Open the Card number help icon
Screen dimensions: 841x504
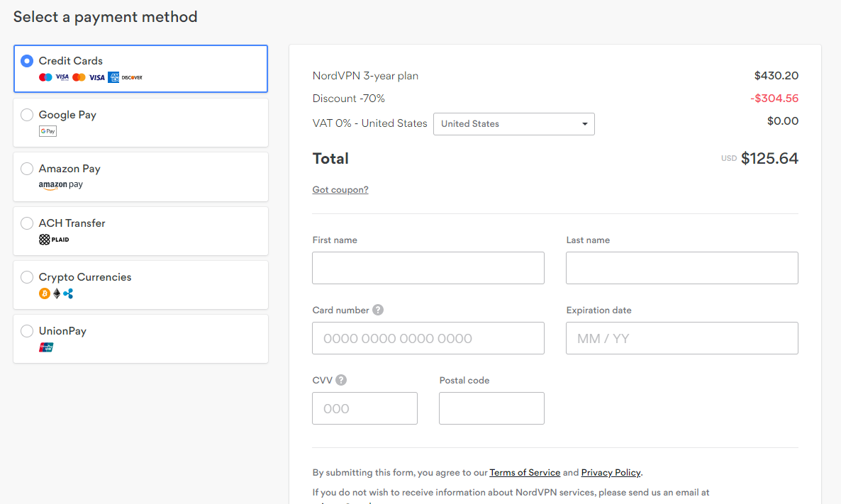pyautogui.click(x=377, y=310)
